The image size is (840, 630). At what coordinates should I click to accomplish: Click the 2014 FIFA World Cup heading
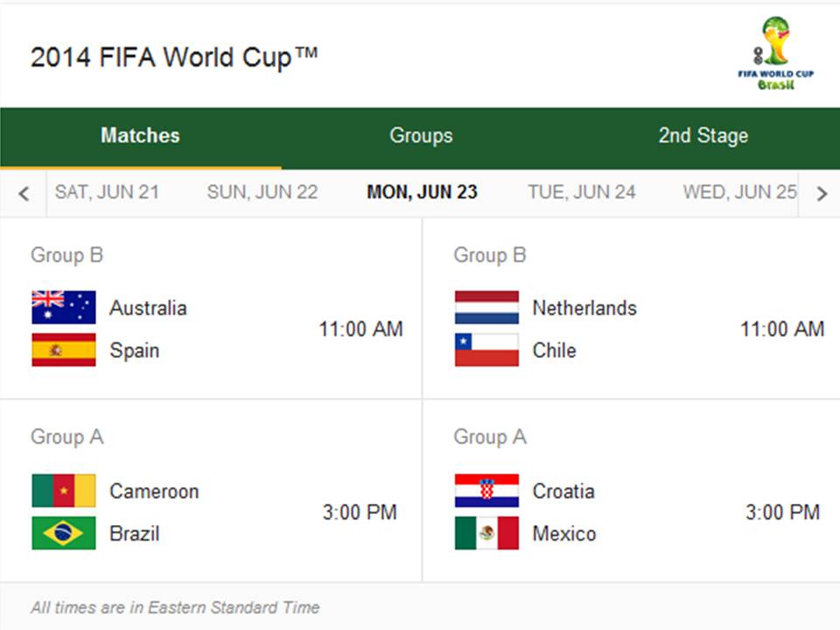174,57
